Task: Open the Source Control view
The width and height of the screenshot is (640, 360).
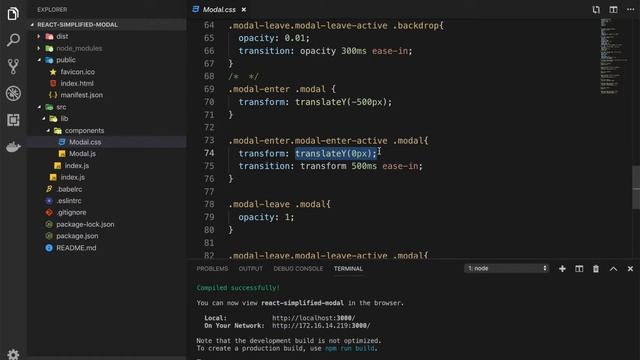Action: pyautogui.click(x=13, y=67)
